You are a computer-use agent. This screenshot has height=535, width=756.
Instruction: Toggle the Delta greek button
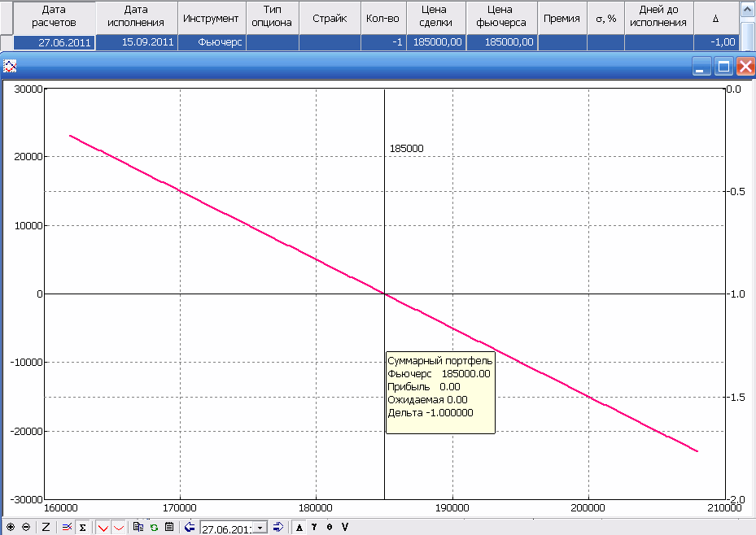(299, 527)
